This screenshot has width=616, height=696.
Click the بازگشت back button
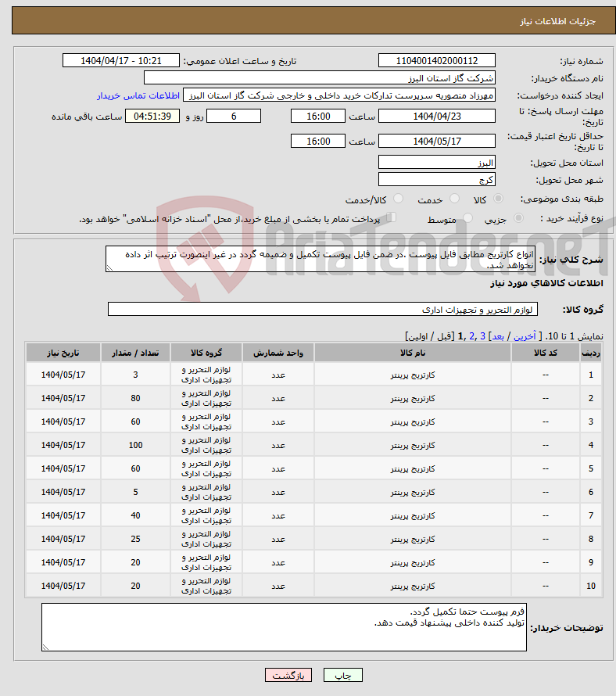[288, 675]
